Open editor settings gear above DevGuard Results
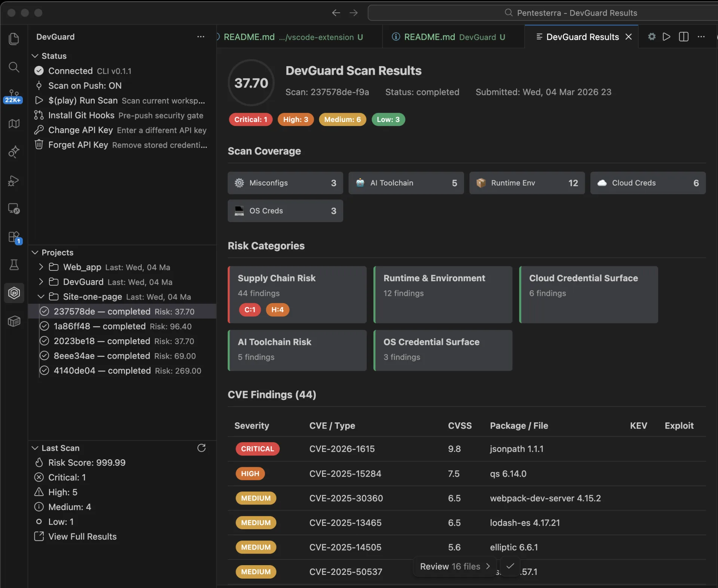 tap(651, 37)
